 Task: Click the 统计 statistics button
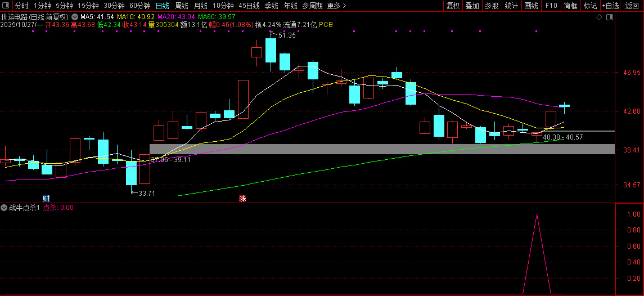click(511, 6)
